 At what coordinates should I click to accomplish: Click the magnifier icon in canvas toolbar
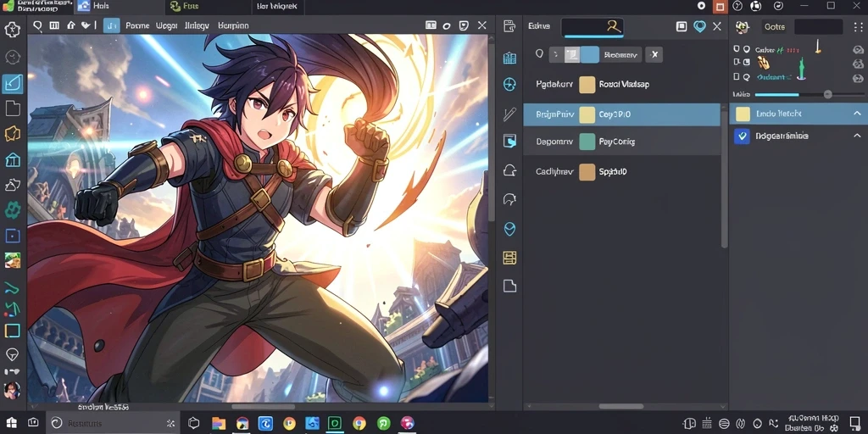(x=37, y=25)
